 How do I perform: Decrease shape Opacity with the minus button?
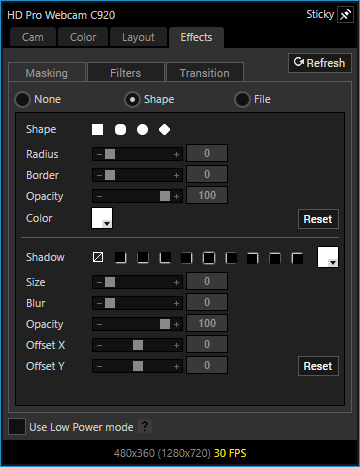tap(99, 196)
